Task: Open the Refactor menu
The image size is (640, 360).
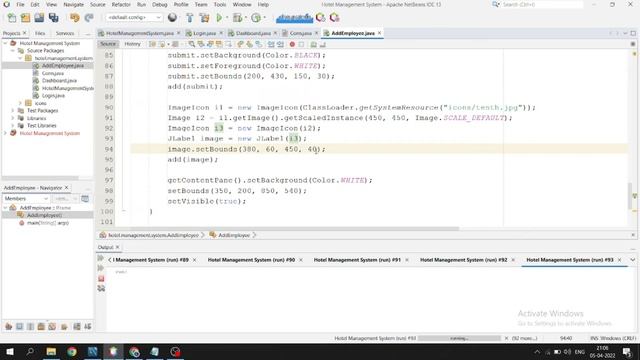Action: coord(121,4)
